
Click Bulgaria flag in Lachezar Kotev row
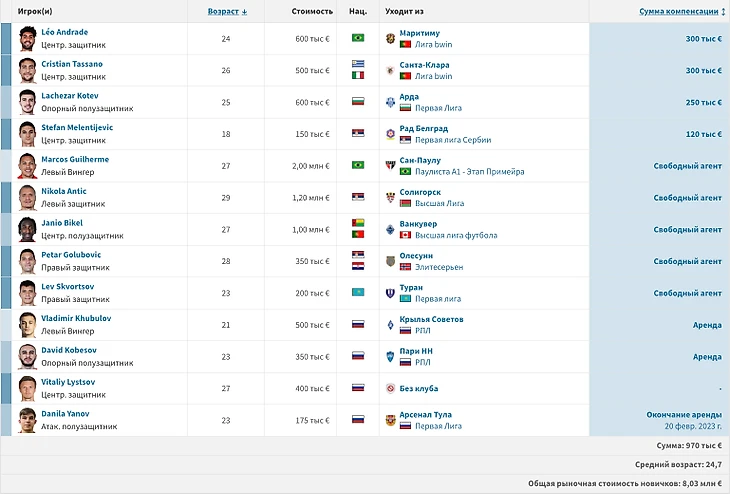[x=358, y=101]
